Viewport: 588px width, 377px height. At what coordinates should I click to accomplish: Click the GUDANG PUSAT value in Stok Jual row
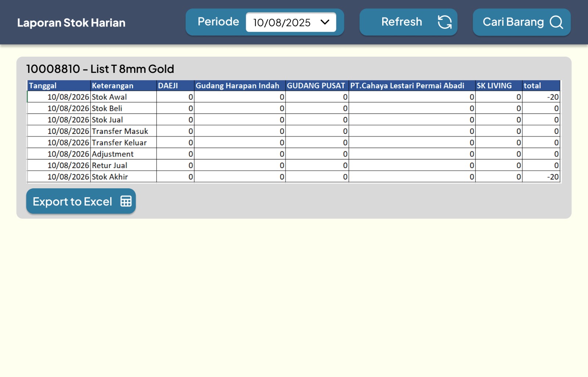(x=317, y=120)
